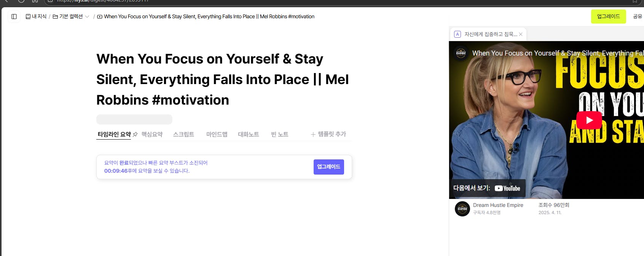This screenshot has width=644, height=256.
Task: Click the video title overlay on player
Action: [558, 53]
